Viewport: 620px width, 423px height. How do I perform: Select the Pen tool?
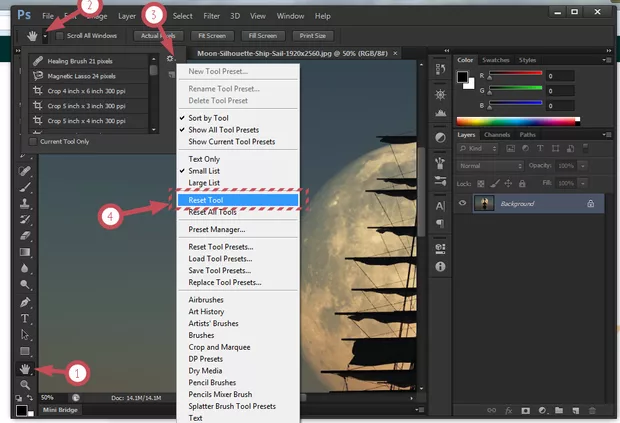26,301
